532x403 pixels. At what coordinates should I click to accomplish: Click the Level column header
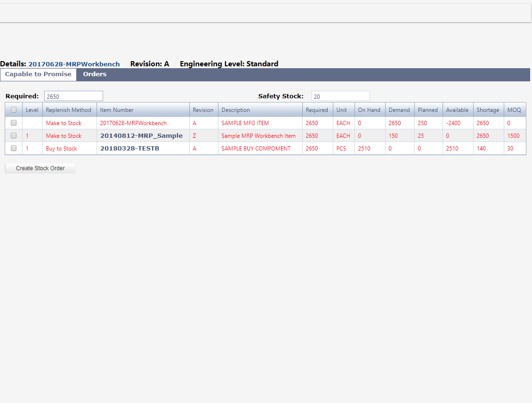point(32,110)
